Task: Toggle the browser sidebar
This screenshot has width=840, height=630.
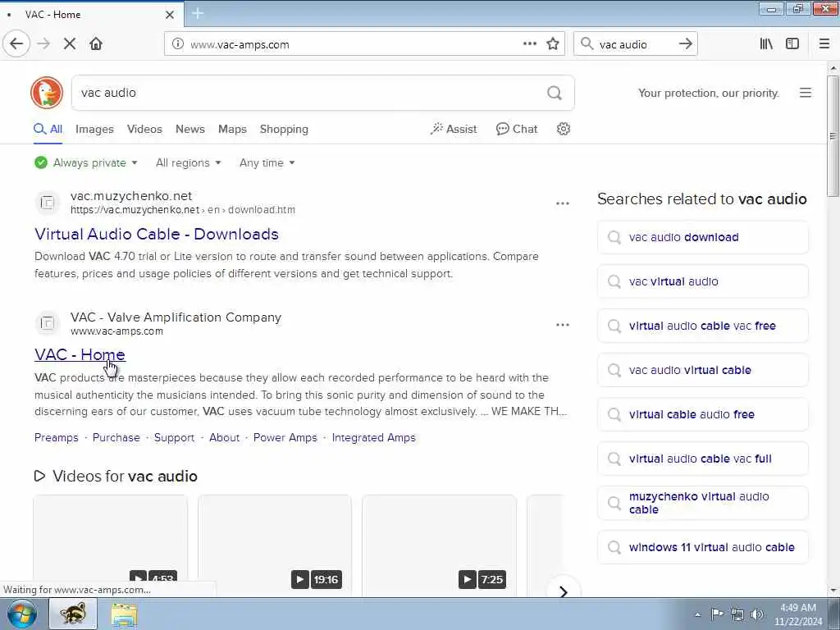Action: pyautogui.click(x=792, y=44)
